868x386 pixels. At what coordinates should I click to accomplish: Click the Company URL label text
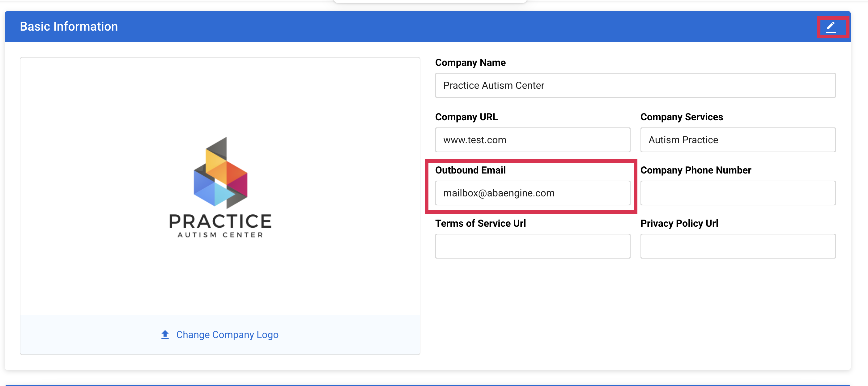pos(466,117)
